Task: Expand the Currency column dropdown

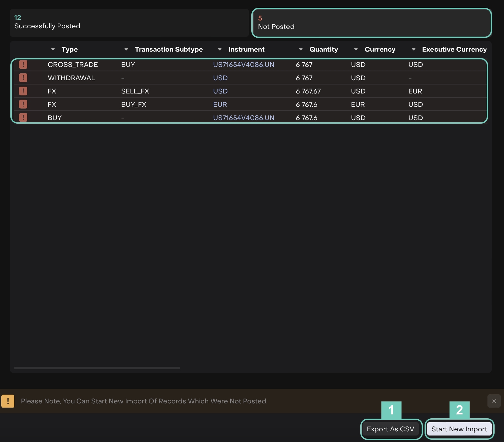Action: [356, 50]
